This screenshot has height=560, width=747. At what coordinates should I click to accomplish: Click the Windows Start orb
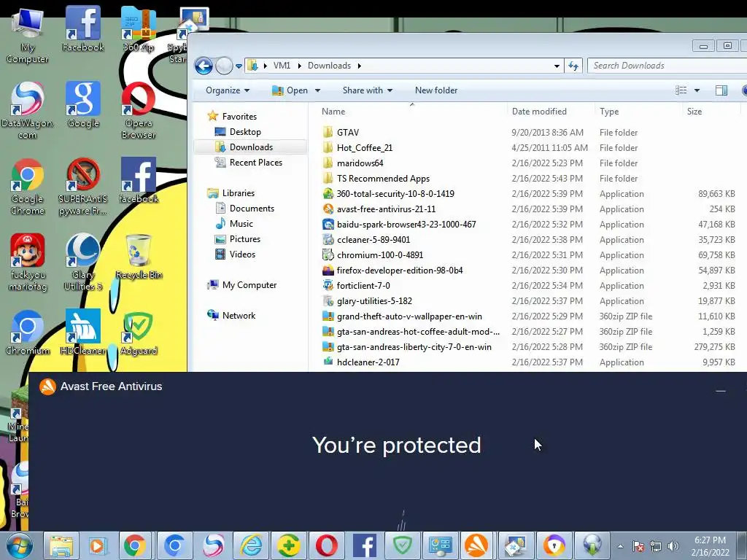tap(20, 545)
